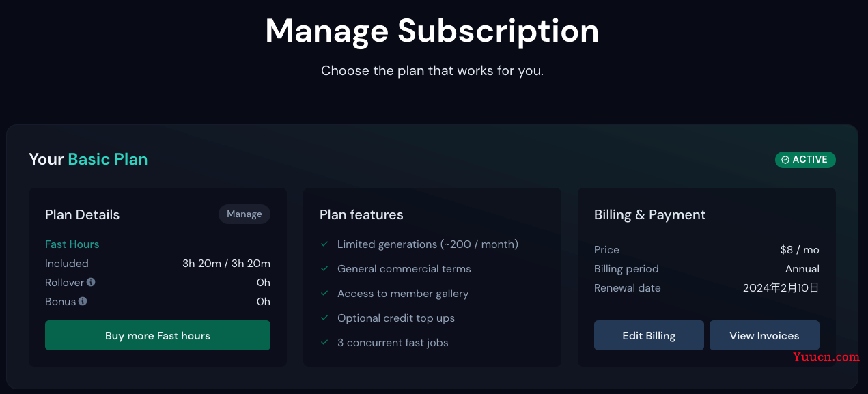The image size is (868, 394).
Task: Click the Annual billing period value
Action: [x=802, y=269]
